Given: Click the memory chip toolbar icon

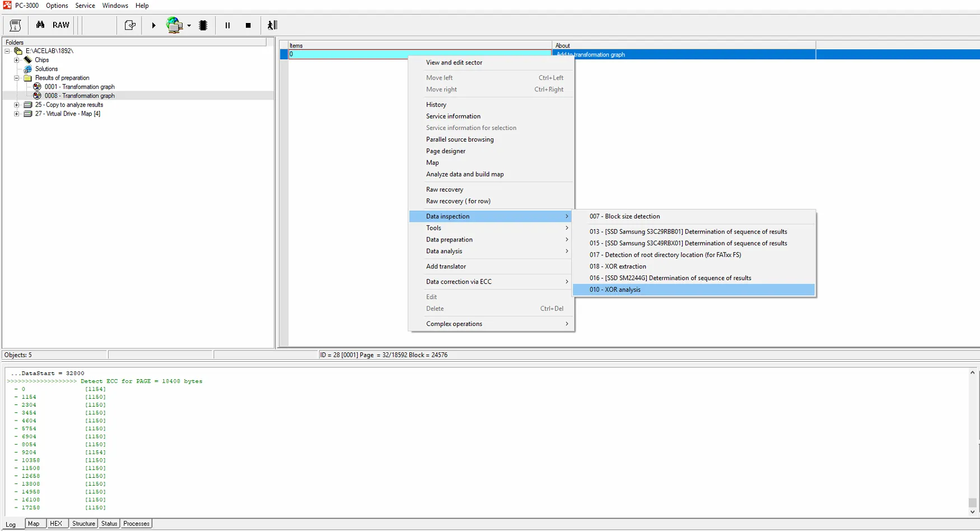Looking at the screenshot, I should tap(203, 25).
